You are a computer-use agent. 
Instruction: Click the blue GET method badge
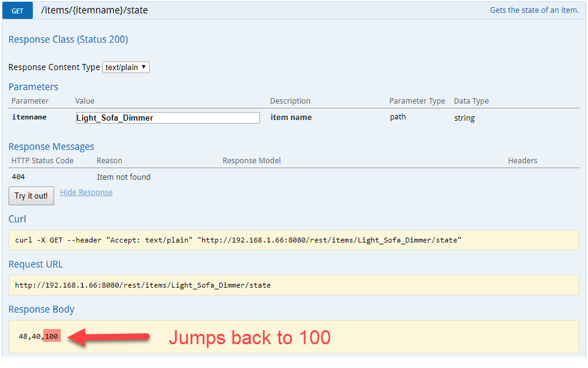(18, 10)
